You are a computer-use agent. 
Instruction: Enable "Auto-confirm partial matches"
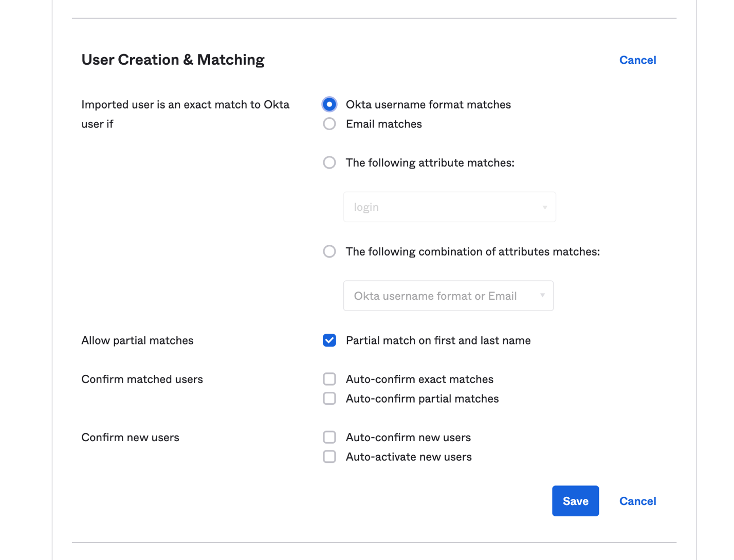point(329,398)
